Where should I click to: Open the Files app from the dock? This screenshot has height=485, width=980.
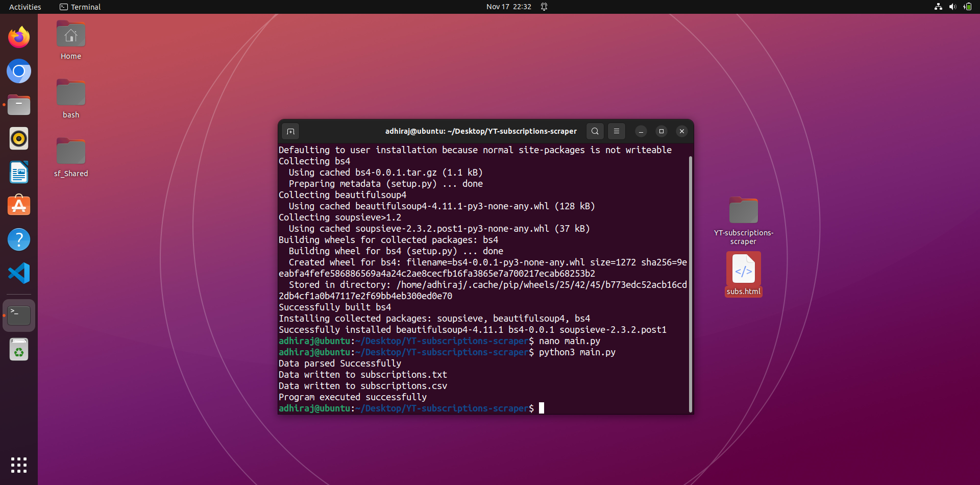18,105
